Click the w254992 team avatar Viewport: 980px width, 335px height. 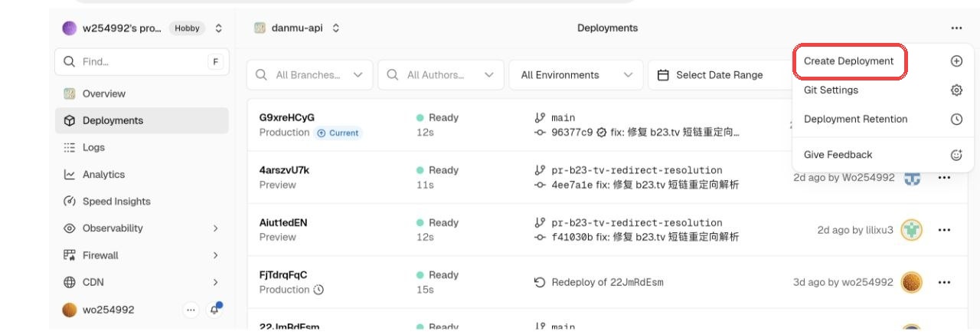(70, 28)
